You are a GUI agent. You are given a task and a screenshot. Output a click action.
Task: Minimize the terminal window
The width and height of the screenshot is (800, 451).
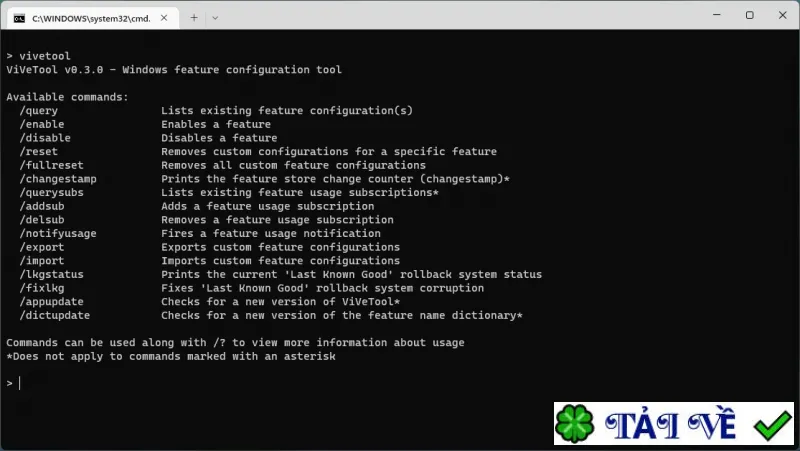(x=717, y=15)
